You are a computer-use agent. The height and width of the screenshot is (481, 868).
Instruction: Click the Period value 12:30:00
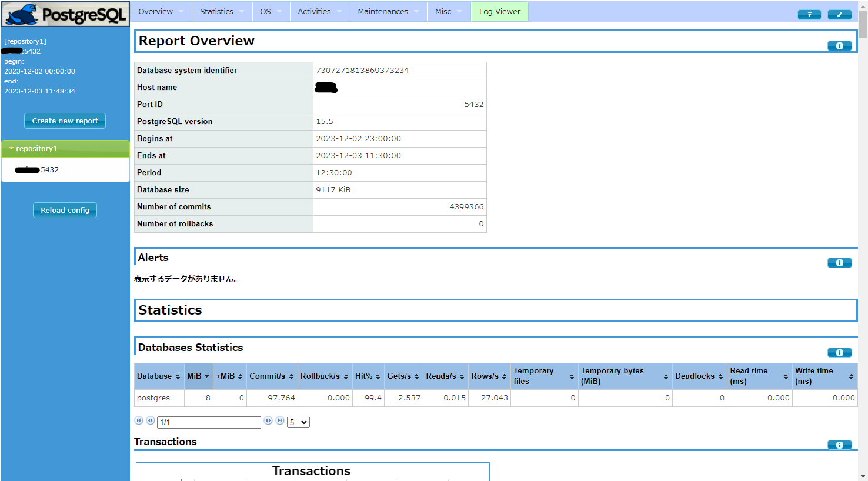pyautogui.click(x=334, y=173)
